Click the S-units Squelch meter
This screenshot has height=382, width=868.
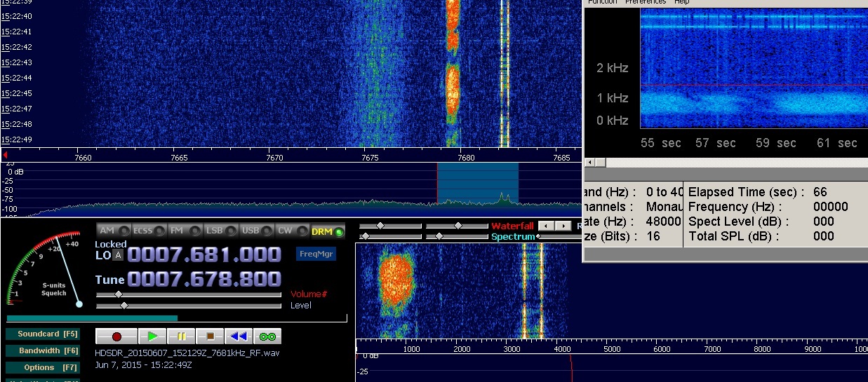coord(44,270)
